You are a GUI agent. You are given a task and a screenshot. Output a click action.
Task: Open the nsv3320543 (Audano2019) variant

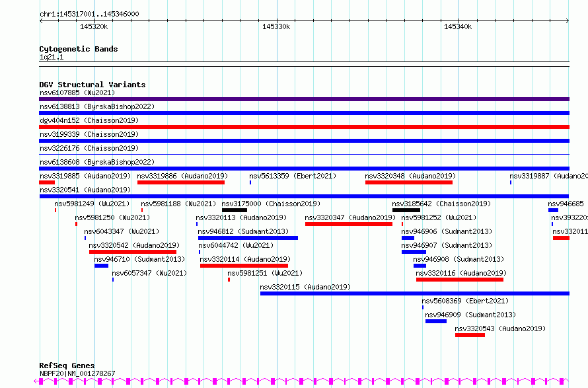[x=470, y=335]
